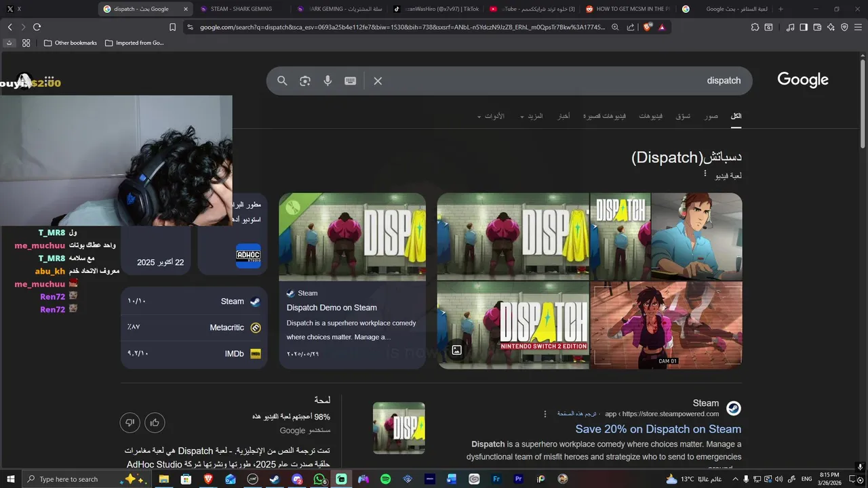Toggle the browser sidebar panel icon
The image size is (868, 488).
pyautogui.click(x=804, y=27)
